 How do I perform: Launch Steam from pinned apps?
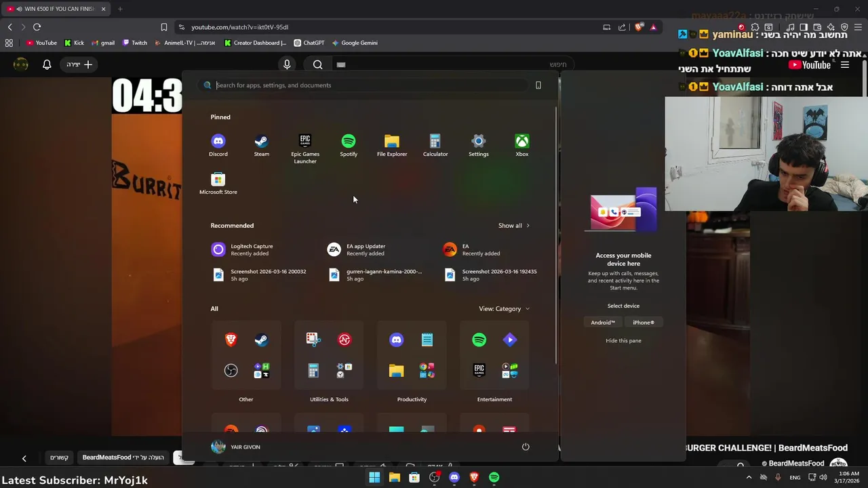pos(261,145)
